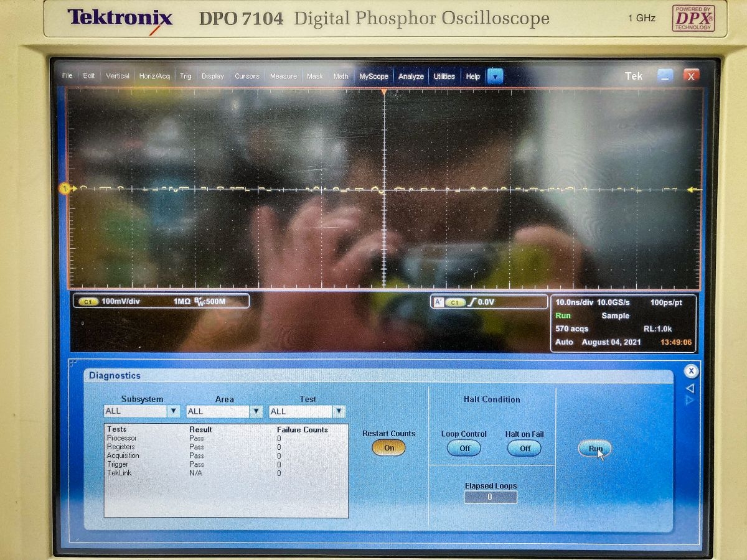The height and width of the screenshot is (560, 747).
Task: Click the 570 acqs counter
Action: coord(571,329)
